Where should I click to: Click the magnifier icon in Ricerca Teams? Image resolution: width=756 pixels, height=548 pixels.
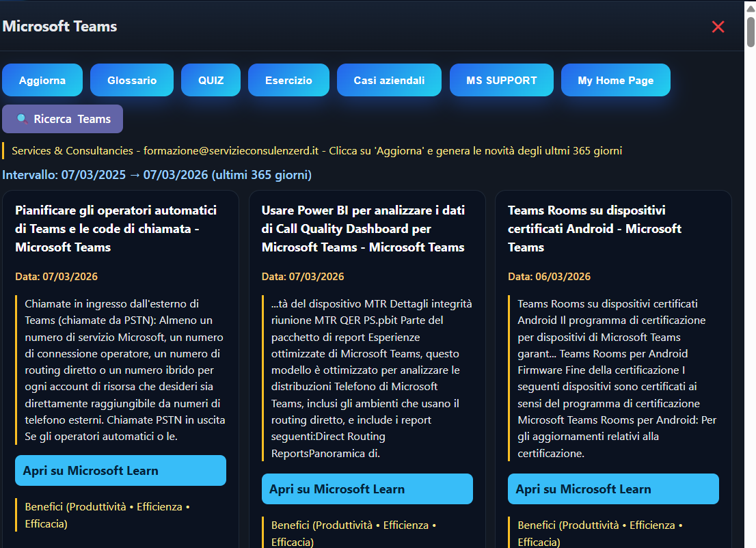pyautogui.click(x=22, y=119)
